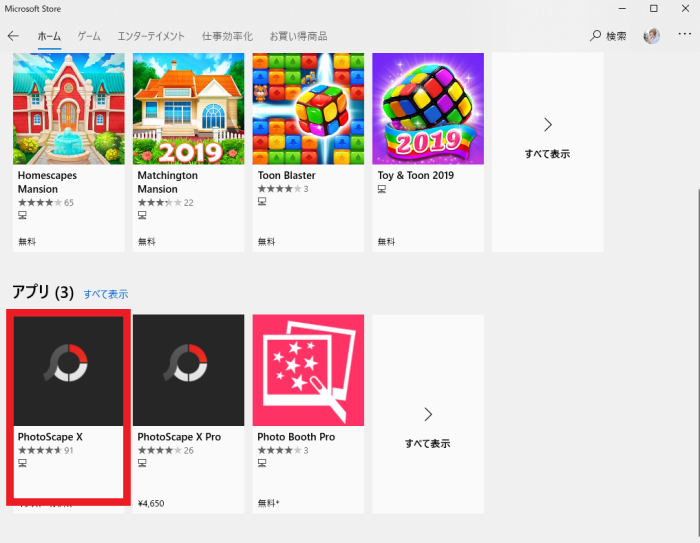This screenshot has width=700, height=543.
Task: Click star rating of Toon Blaster
Action: tap(279, 189)
